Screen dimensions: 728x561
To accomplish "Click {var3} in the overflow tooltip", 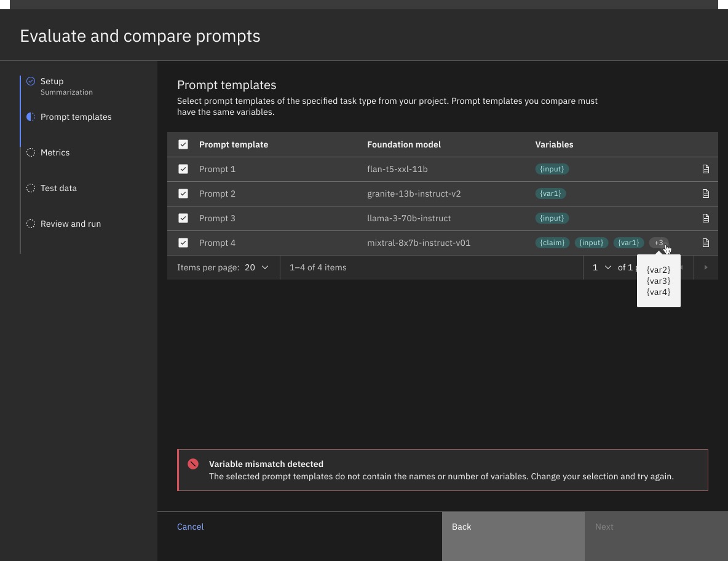I will pyautogui.click(x=659, y=281).
